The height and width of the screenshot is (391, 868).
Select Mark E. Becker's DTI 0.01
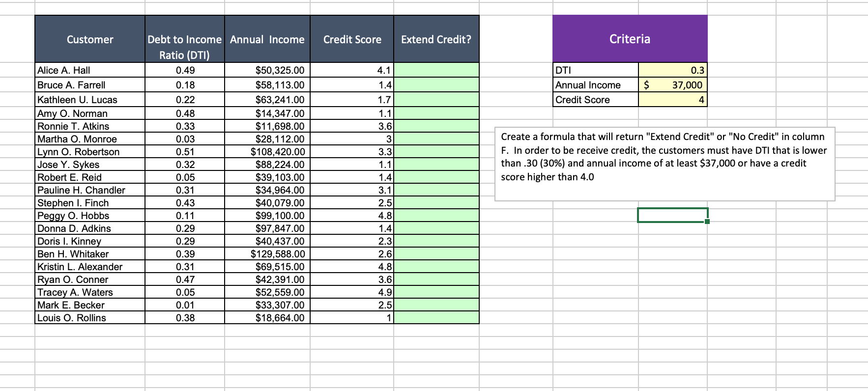185,305
